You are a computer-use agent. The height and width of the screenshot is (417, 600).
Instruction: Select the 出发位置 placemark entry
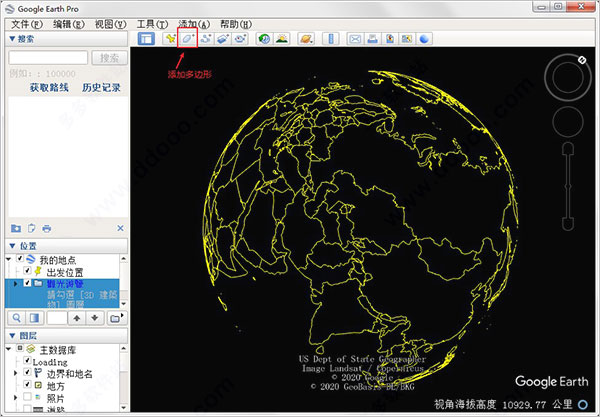(65, 272)
